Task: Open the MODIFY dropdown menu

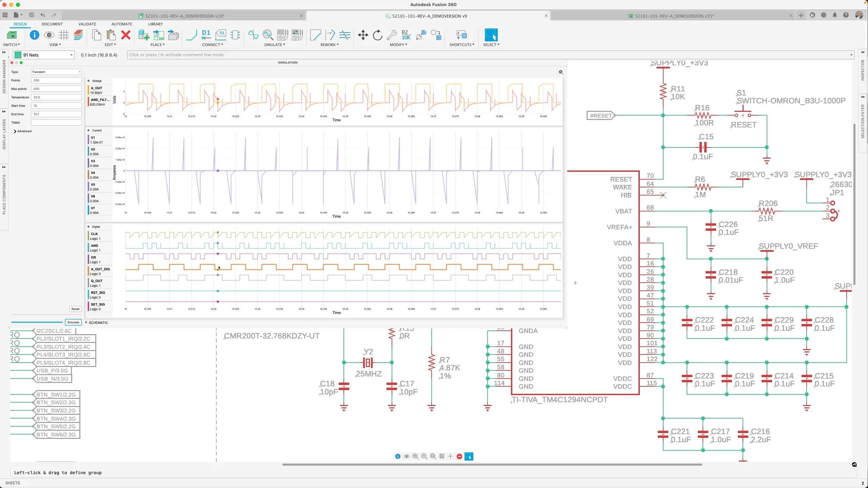Action: [398, 45]
